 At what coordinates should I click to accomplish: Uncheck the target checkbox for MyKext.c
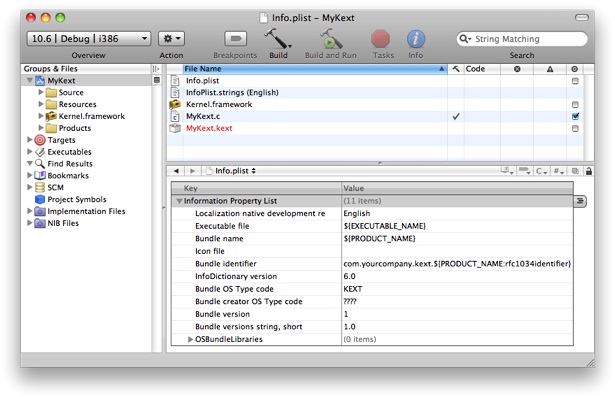pos(575,116)
